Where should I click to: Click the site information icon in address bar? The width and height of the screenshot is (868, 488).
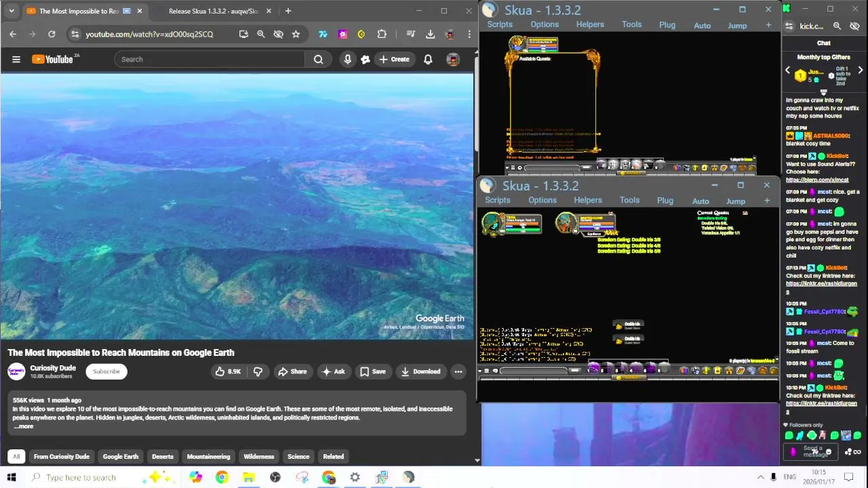[x=75, y=34]
